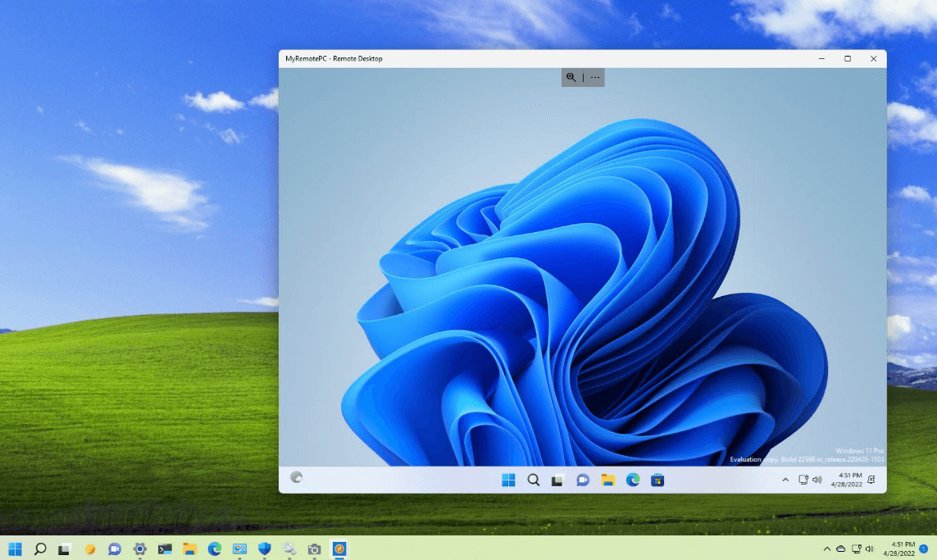Open the remote PC's Start menu
The width and height of the screenshot is (937, 560).
508,480
